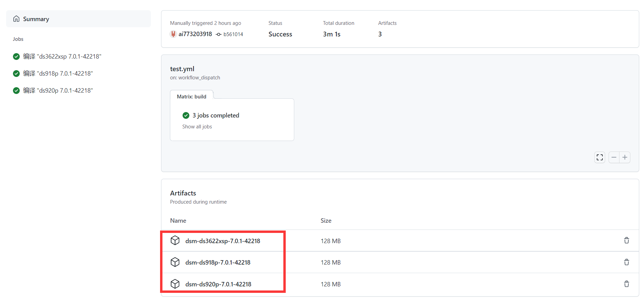Click the Manually triggered 2 hours ago text
This screenshot has height=300, width=644.
pyautogui.click(x=206, y=23)
